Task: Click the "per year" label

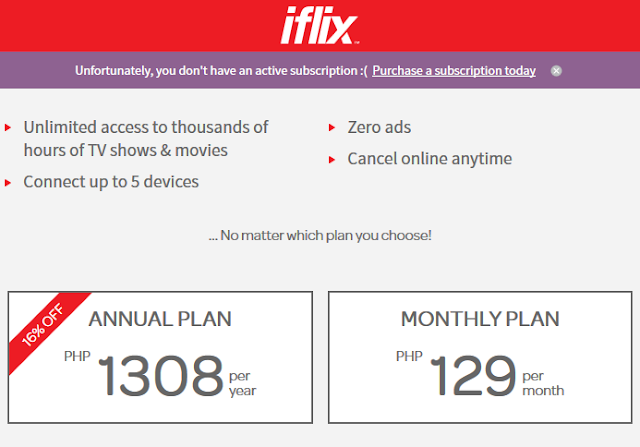Action: coord(242,385)
